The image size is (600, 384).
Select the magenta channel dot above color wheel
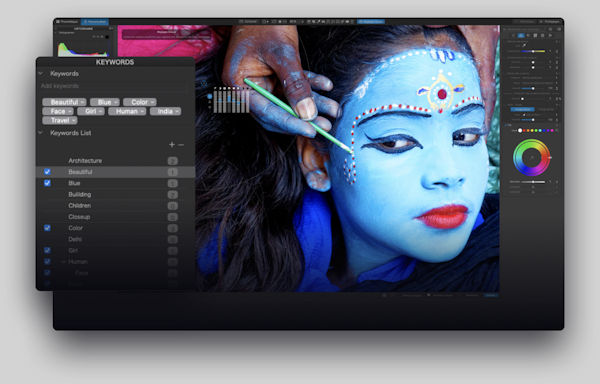coord(552,131)
